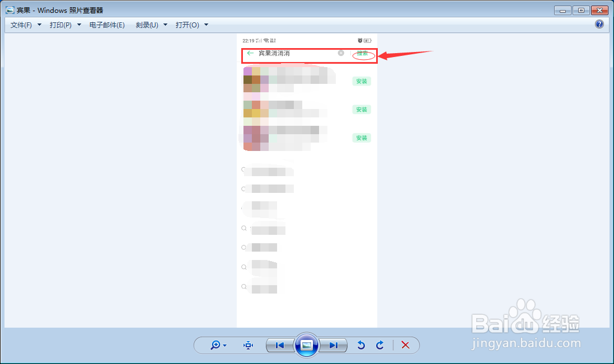Click the third 安装 button
The width and height of the screenshot is (614, 364).
(362, 138)
